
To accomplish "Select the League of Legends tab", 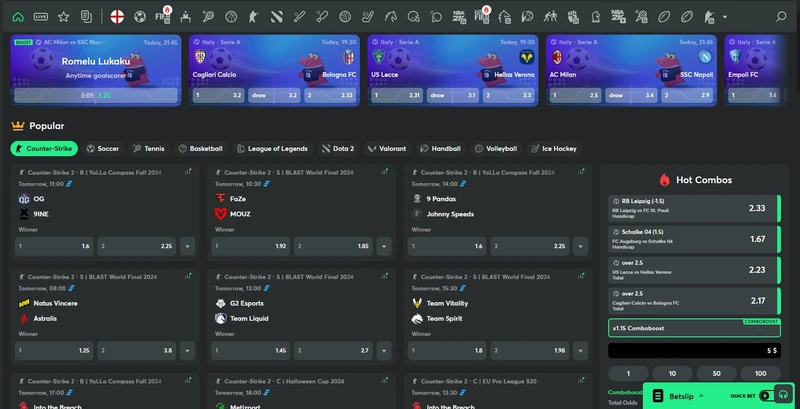I will [x=271, y=148].
